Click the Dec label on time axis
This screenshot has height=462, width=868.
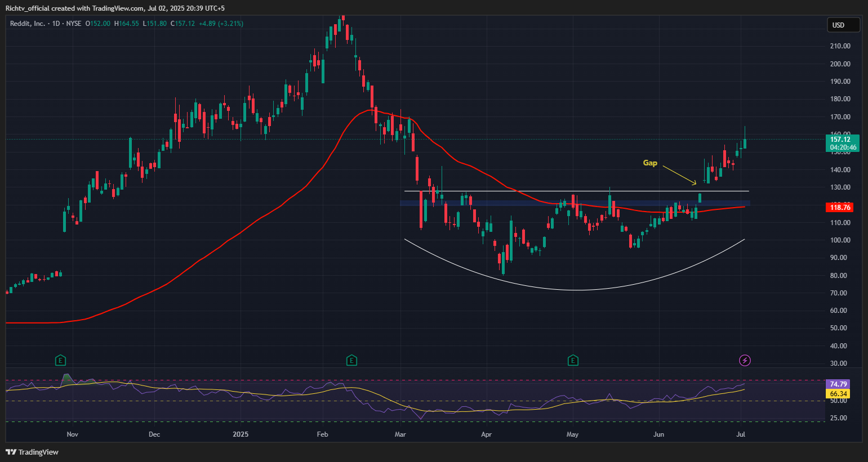point(154,434)
